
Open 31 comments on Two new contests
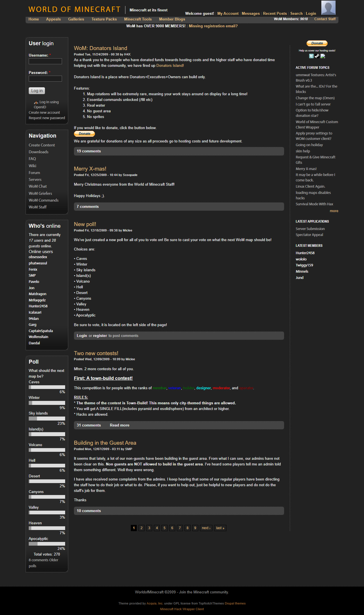coord(89,425)
